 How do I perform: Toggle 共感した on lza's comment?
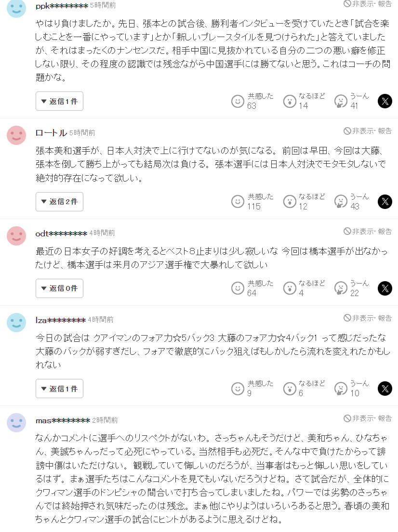[238, 388]
